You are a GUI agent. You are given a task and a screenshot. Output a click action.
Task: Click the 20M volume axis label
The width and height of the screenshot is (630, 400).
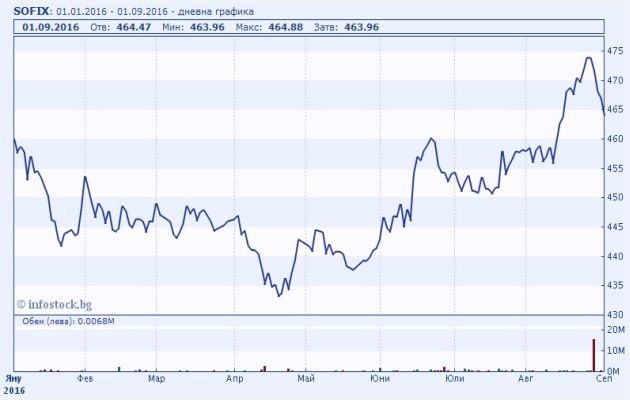616,330
